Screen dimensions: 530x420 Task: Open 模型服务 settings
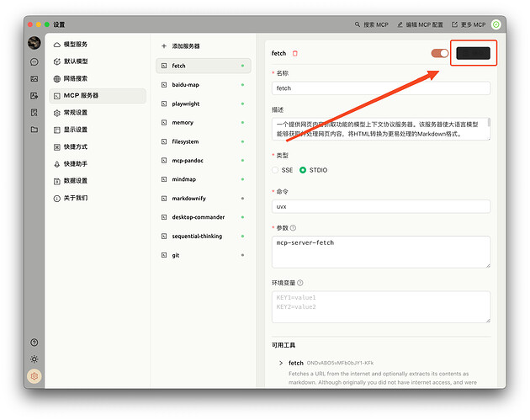[98, 45]
